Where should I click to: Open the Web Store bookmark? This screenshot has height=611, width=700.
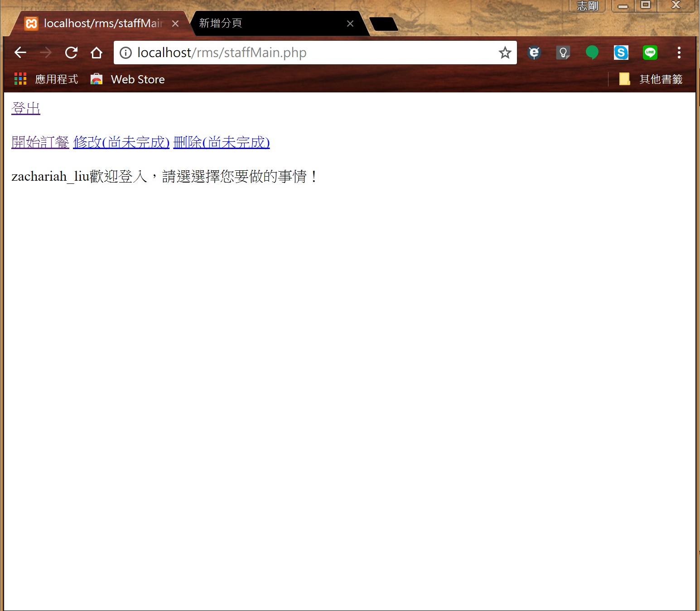(x=128, y=79)
